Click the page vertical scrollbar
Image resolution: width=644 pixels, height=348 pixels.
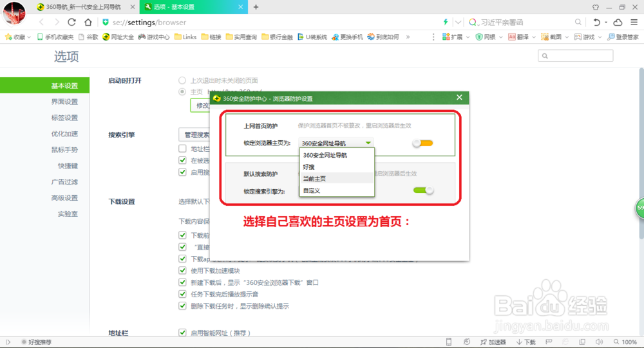click(641, 152)
